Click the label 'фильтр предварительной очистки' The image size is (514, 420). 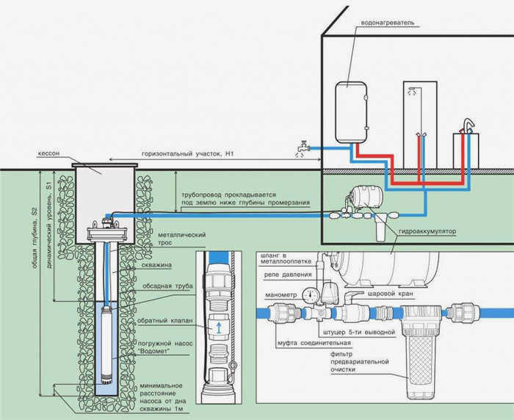point(360,362)
